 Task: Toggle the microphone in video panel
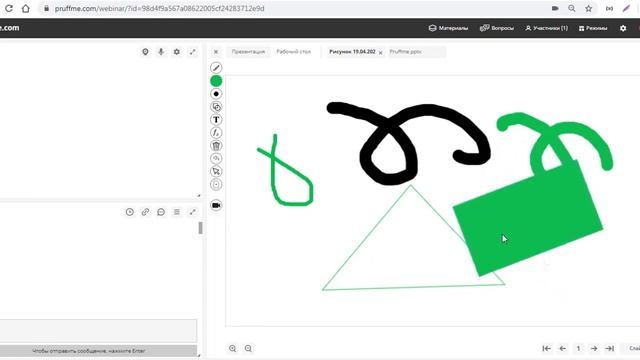161,52
